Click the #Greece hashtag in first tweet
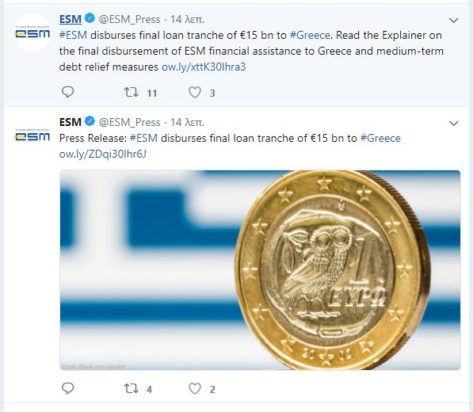Viewport: 473px width, 412px height. pyautogui.click(x=310, y=35)
